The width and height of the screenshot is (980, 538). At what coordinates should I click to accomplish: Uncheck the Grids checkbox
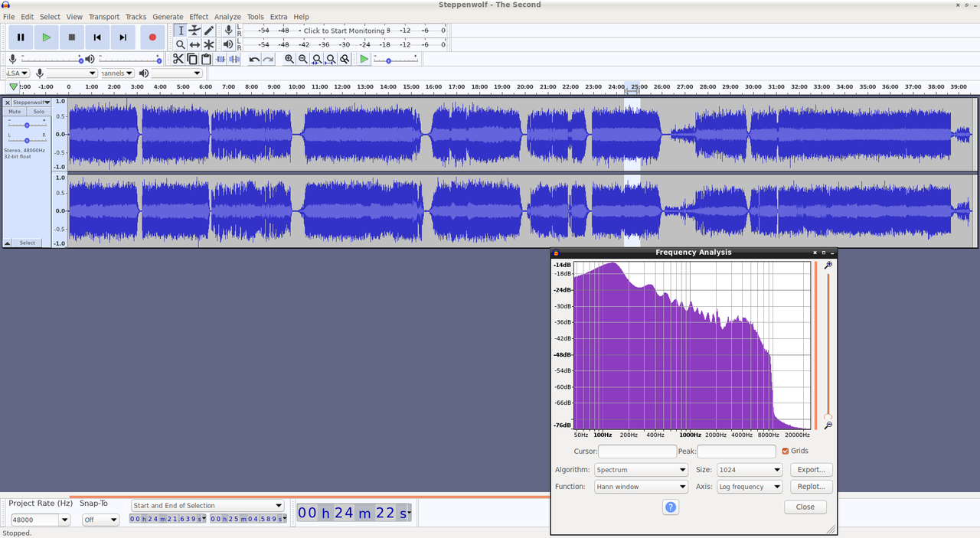(x=786, y=452)
